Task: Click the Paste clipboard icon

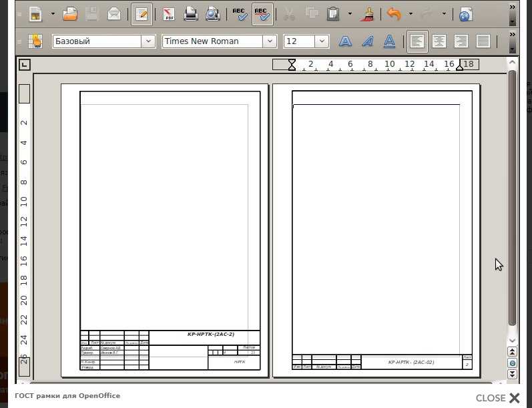Action: tap(334, 14)
